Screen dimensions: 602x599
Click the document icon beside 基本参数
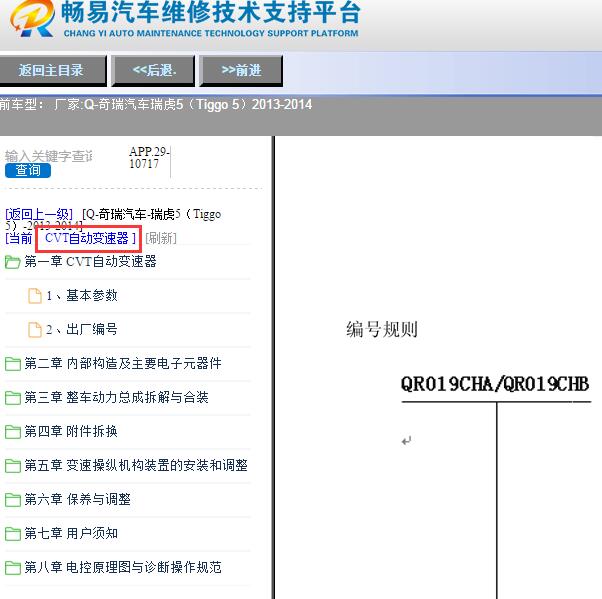click(x=35, y=296)
